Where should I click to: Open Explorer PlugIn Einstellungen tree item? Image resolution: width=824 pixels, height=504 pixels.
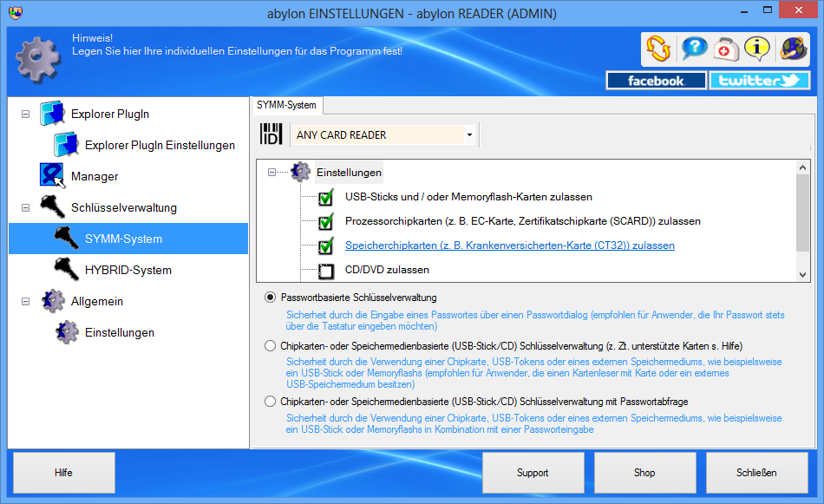[x=160, y=145]
